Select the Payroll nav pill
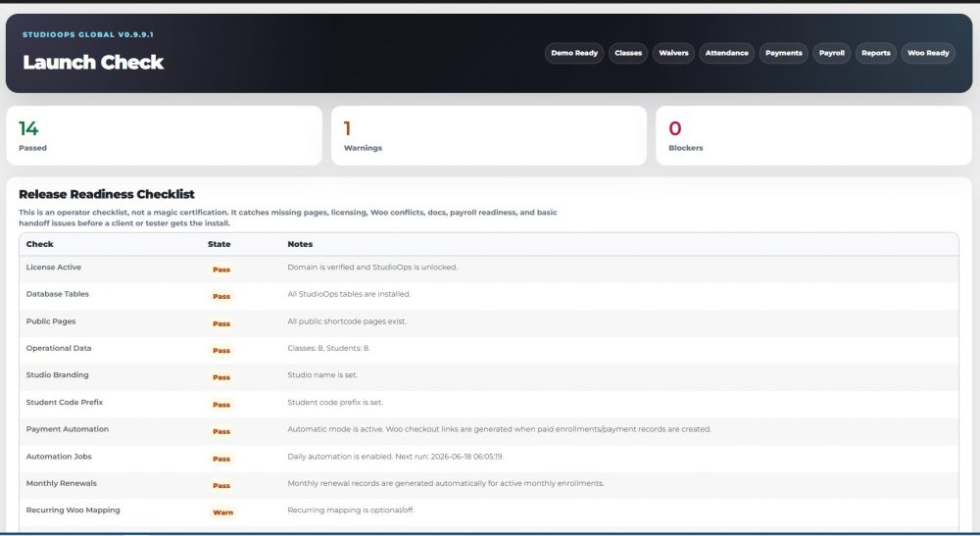 (831, 53)
